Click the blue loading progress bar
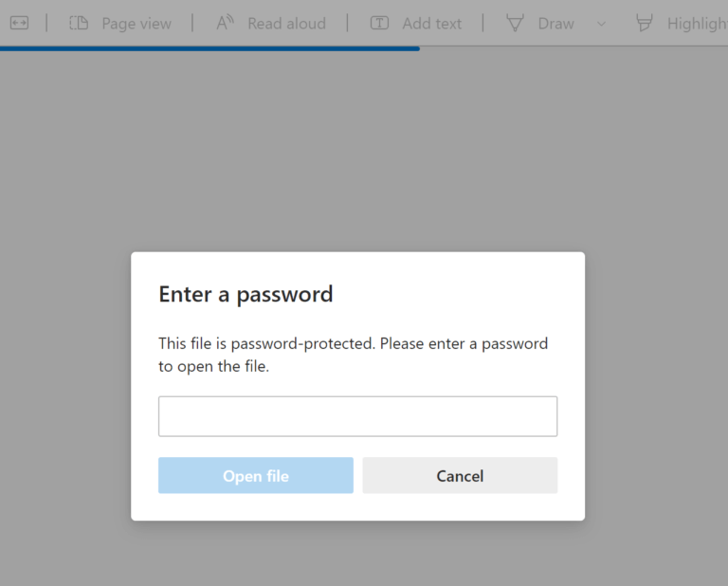728x586 pixels. click(x=209, y=48)
